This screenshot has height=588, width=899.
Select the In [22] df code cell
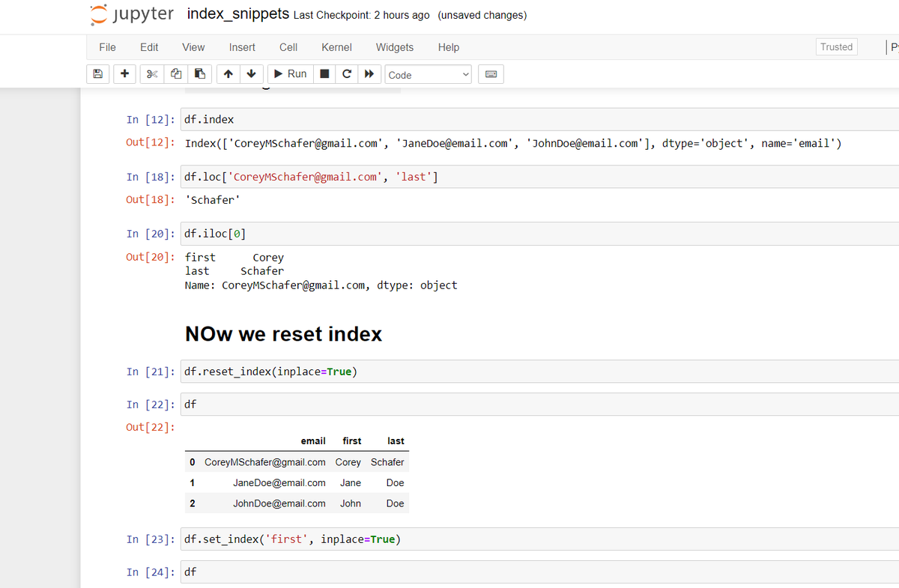coord(539,404)
